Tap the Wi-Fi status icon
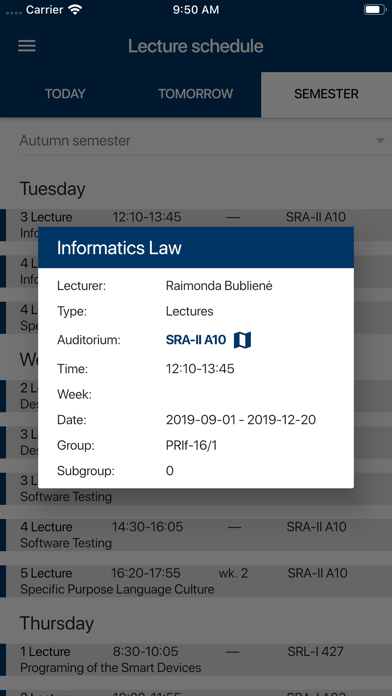The width and height of the screenshot is (392, 696). 76,10
